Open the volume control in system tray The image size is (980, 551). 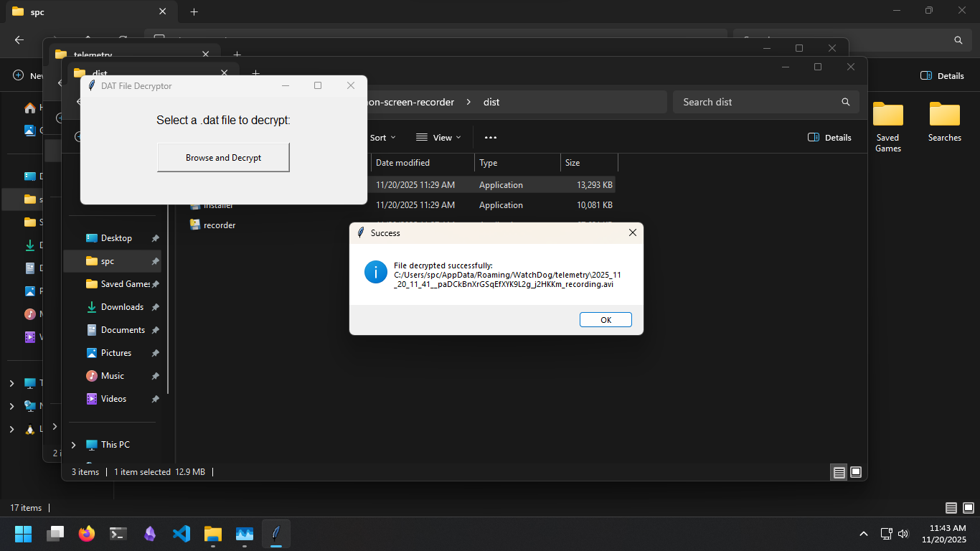pos(903,534)
